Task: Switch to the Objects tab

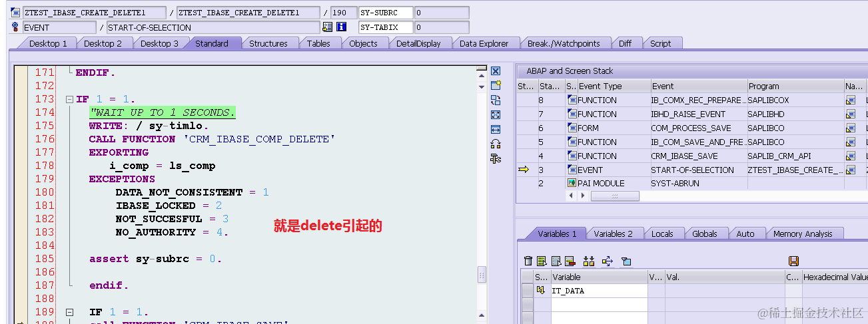Action: (363, 44)
